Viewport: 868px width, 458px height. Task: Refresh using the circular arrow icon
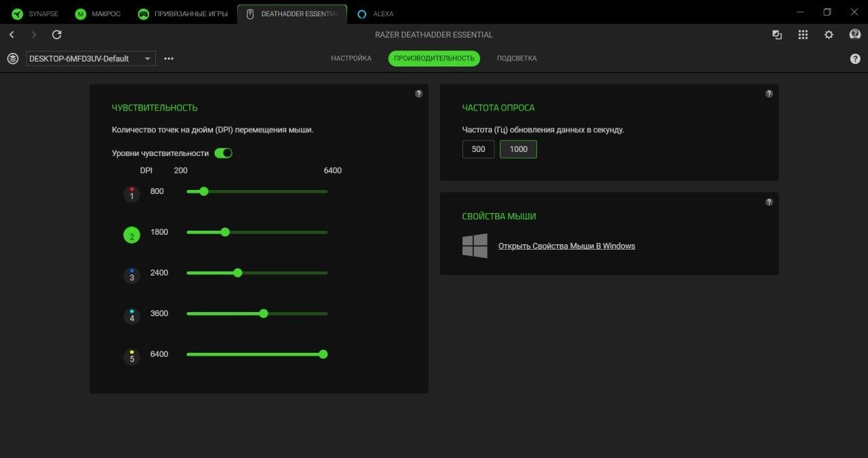click(x=57, y=35)
